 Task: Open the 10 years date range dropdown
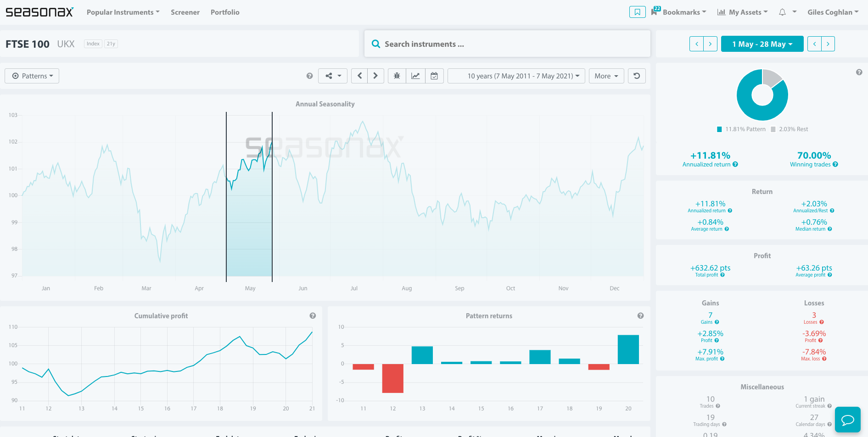click(516, 76)
